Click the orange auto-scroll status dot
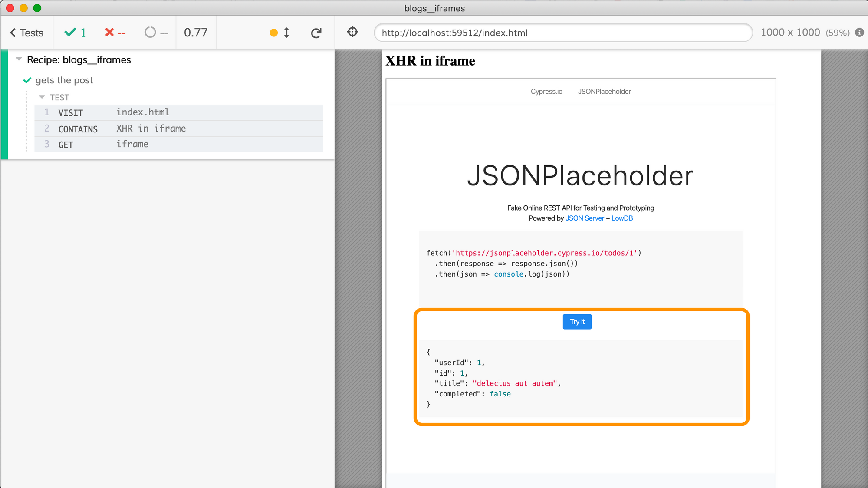Image resolution: width=868 pixels, height=488 pixels. click(x=273, y=33)
